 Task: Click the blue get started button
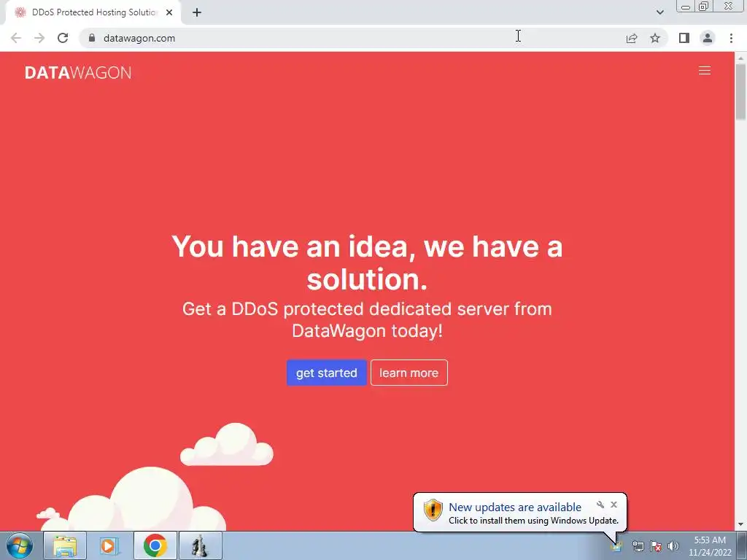(x=326, y=373)
